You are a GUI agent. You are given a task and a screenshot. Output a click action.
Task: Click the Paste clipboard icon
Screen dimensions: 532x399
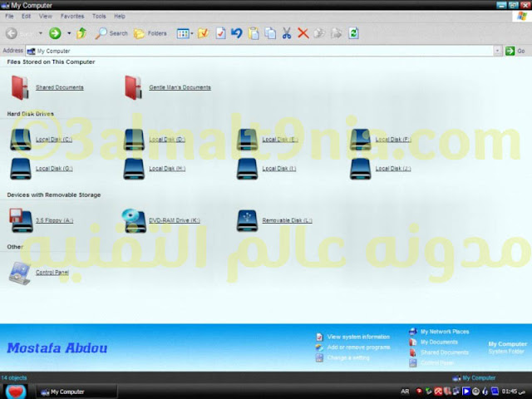pos(254,33)
